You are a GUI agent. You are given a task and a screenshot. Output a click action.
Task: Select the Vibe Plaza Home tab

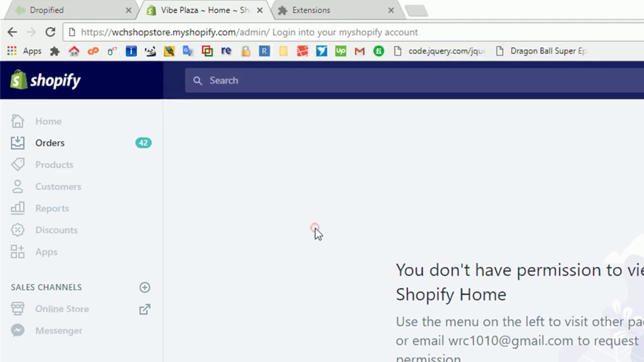pos(205,10)
